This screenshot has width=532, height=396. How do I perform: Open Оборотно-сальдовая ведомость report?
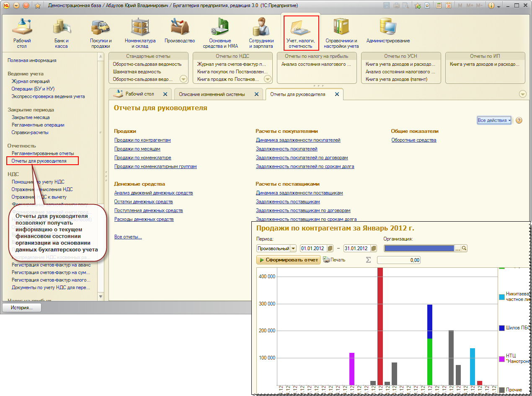click(x=147, y=64)
